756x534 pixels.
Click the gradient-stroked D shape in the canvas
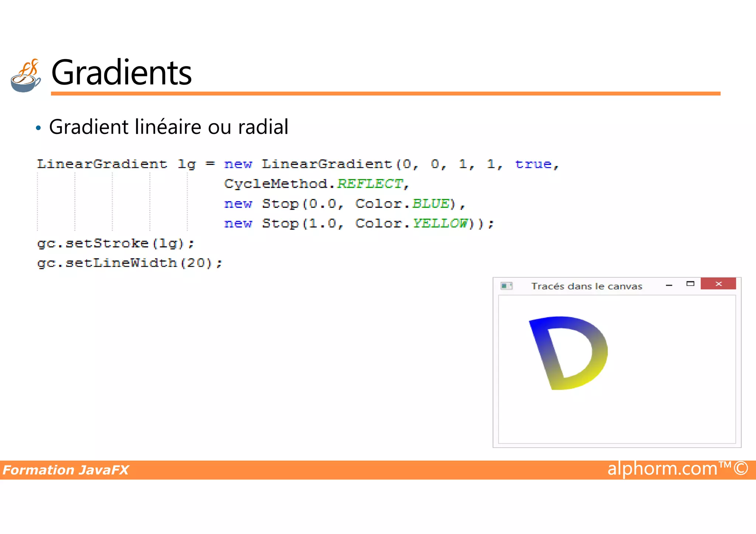(568, 353)
